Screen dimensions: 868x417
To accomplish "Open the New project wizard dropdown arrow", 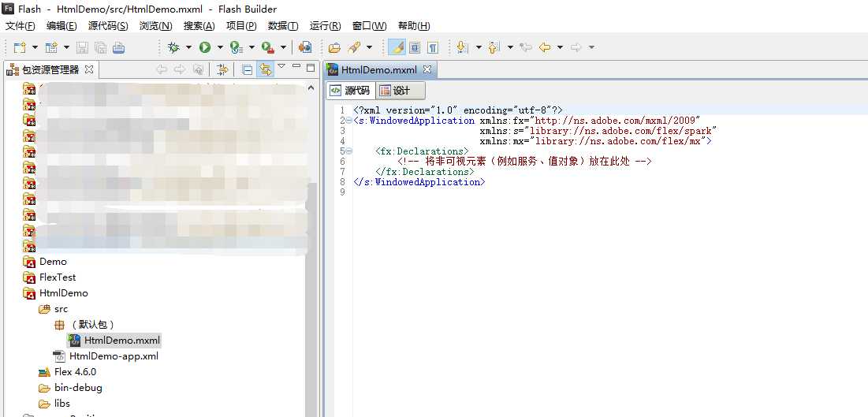I will tap(66, 47).
